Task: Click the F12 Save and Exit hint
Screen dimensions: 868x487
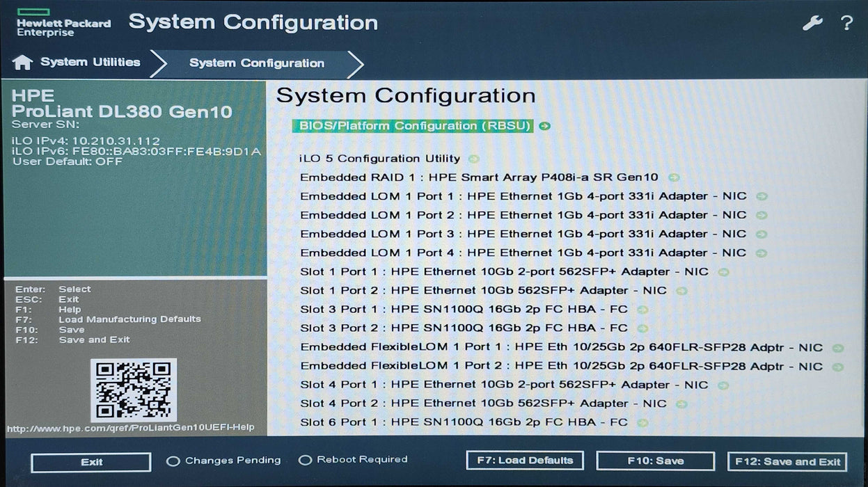Action: (x=72, y=340)
